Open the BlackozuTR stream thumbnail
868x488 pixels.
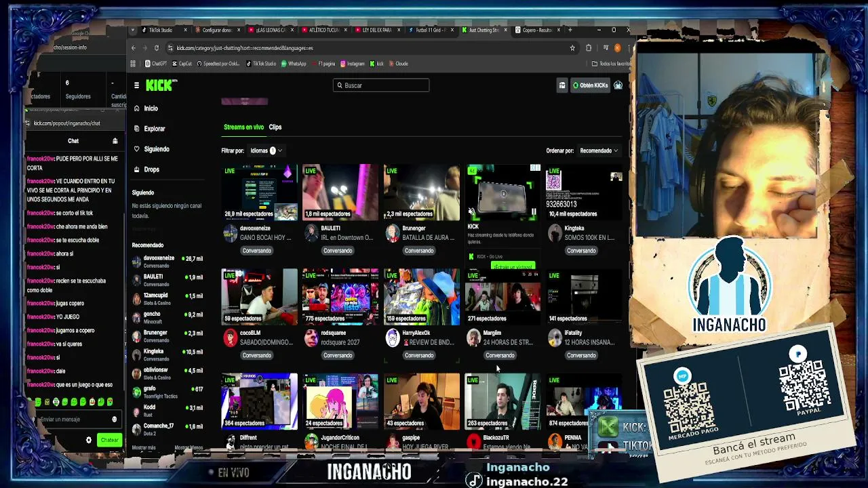(x=503, y=401)
